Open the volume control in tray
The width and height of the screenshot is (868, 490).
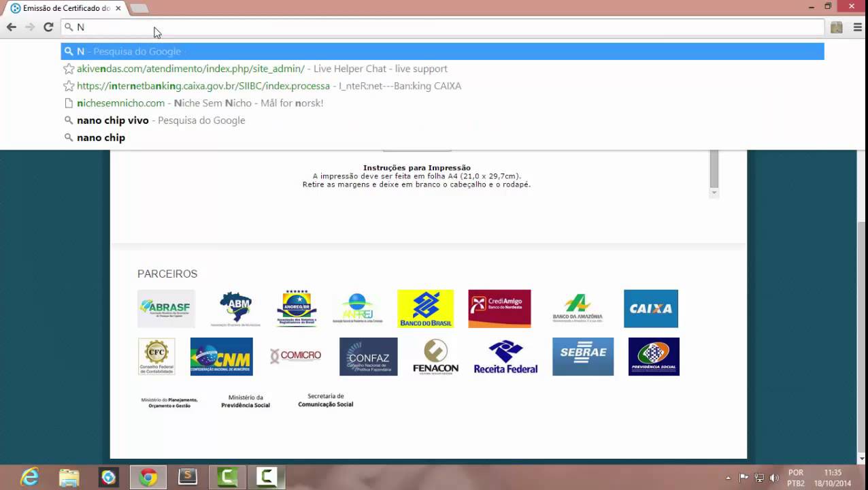coord(774,478)
